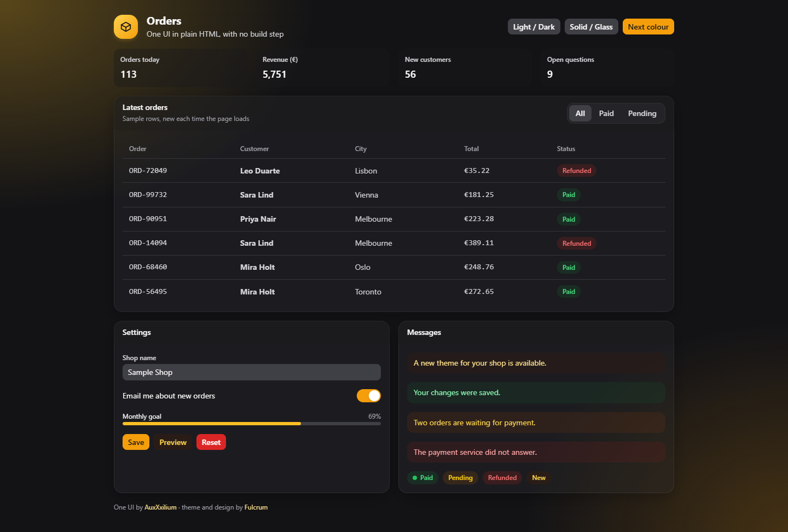
Task: Toggle Email me about new orders switch
Action: [369, 396]
